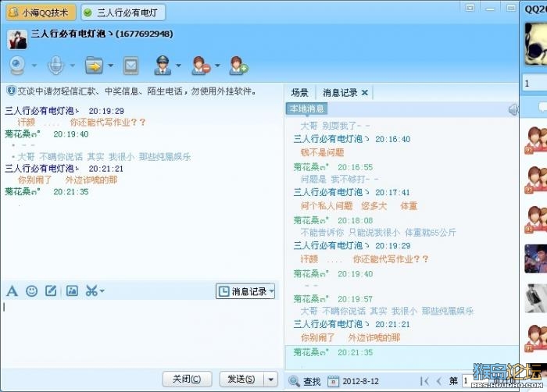Image resolution: width=547 pixels, height=392 pixels.
Task: Click history message 大哥 别耍我了
Action: [335, 126]
